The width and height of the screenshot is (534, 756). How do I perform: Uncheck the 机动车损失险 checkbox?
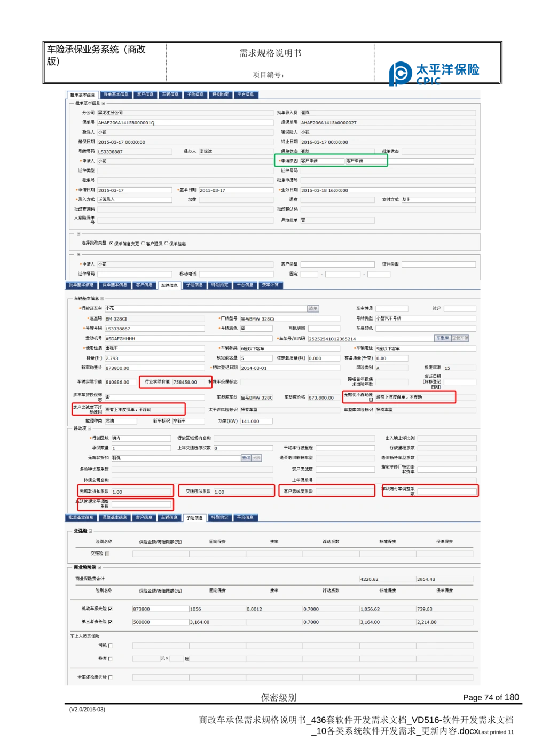click(x=111, y=609)
